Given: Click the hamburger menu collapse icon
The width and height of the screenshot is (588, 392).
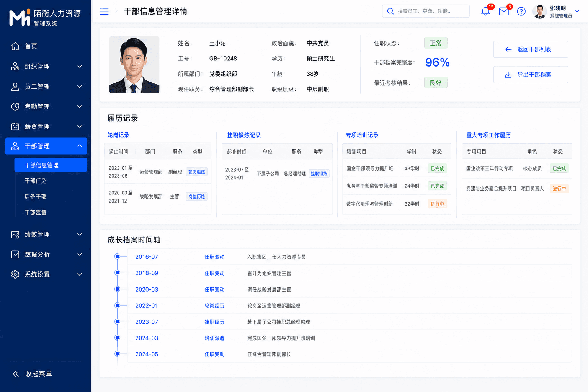Looking at the screenshot, I should (104, 11).
